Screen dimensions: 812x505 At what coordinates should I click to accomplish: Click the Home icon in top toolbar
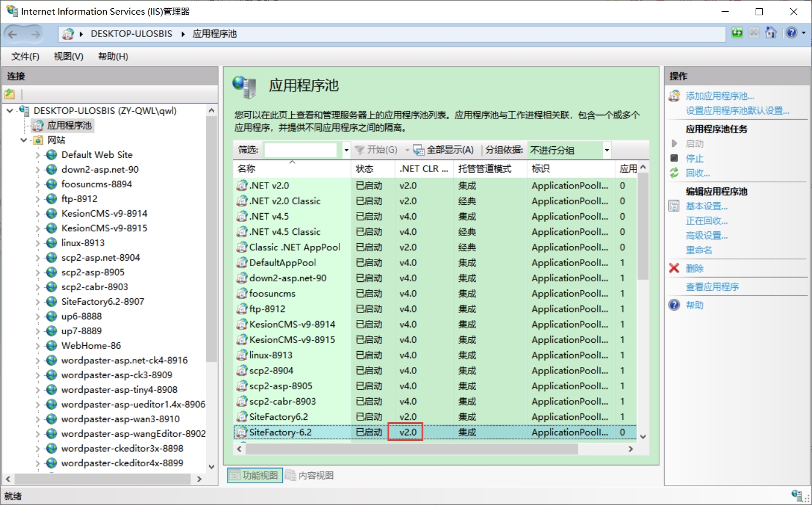[x=771, y=33]
